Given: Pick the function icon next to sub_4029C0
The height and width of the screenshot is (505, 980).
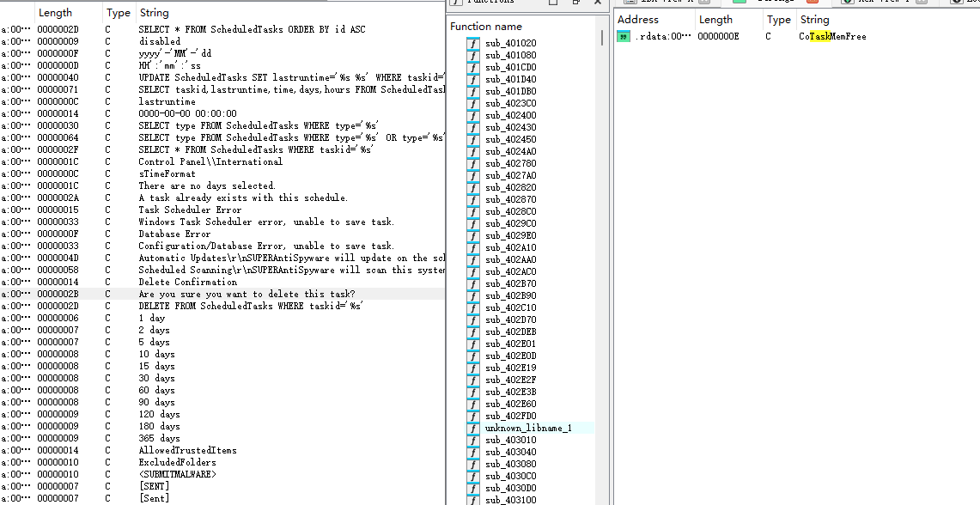Looking at the screenshot, I should point(473,223).
